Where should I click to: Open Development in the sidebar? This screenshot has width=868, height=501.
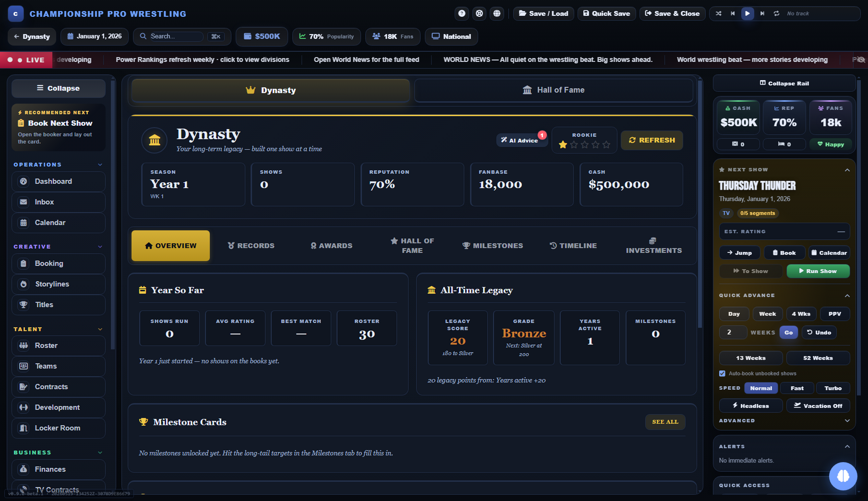point(58,407)
